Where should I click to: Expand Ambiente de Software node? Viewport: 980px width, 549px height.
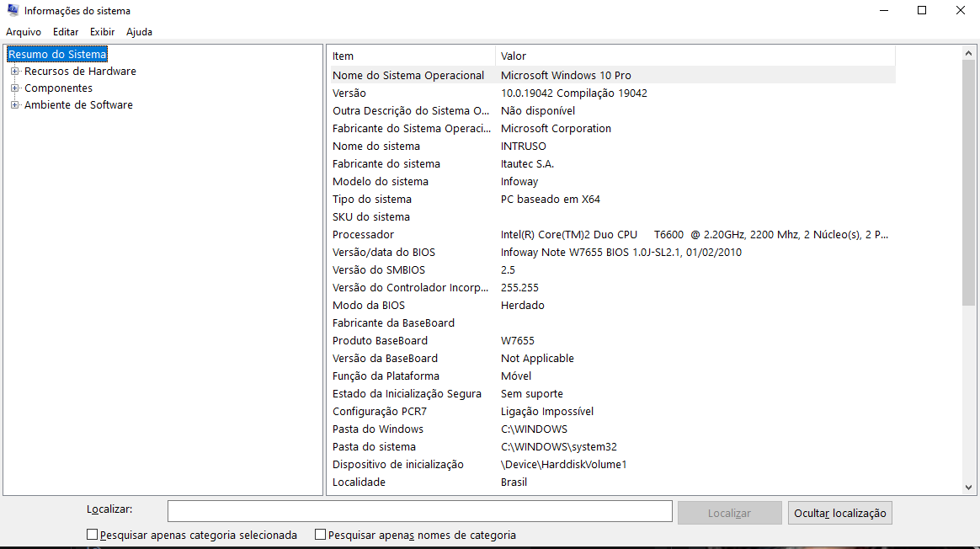tap(15, 105)
